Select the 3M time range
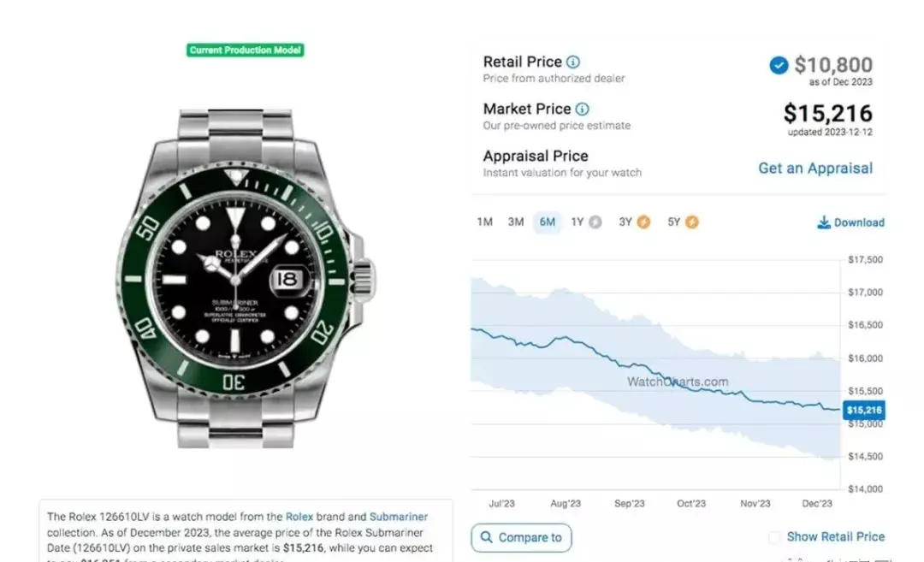 (516, 222)
